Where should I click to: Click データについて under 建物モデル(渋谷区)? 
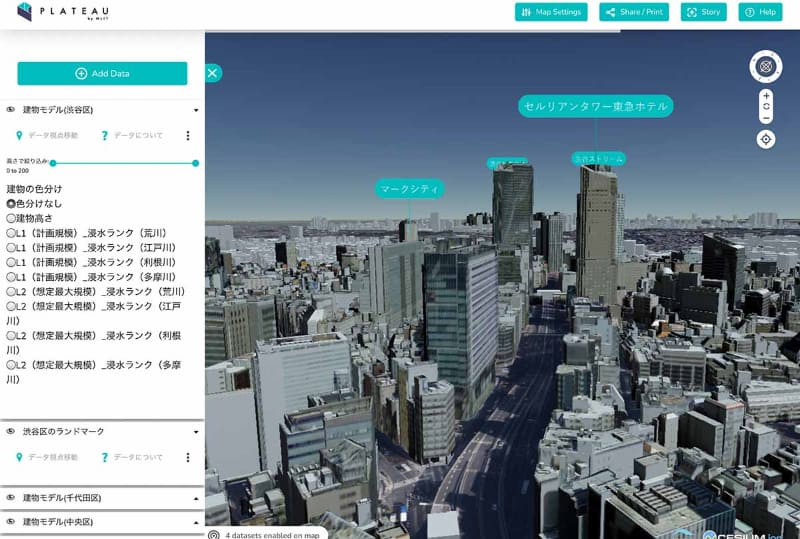click(132, 135)
